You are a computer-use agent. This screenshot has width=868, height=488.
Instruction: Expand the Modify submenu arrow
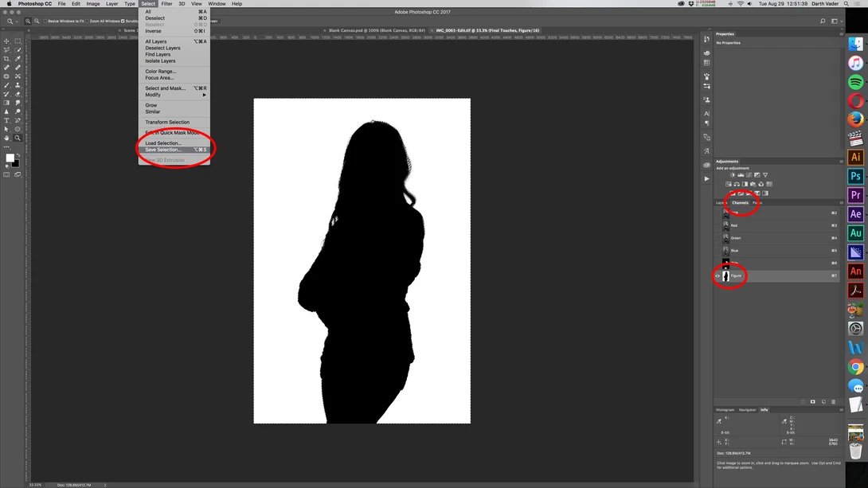[x=205, y=95]
